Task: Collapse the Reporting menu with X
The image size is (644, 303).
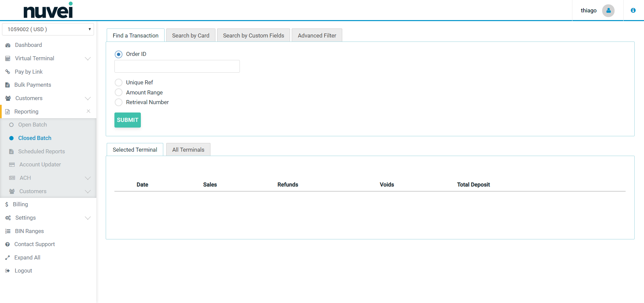Action: (88, 111)
